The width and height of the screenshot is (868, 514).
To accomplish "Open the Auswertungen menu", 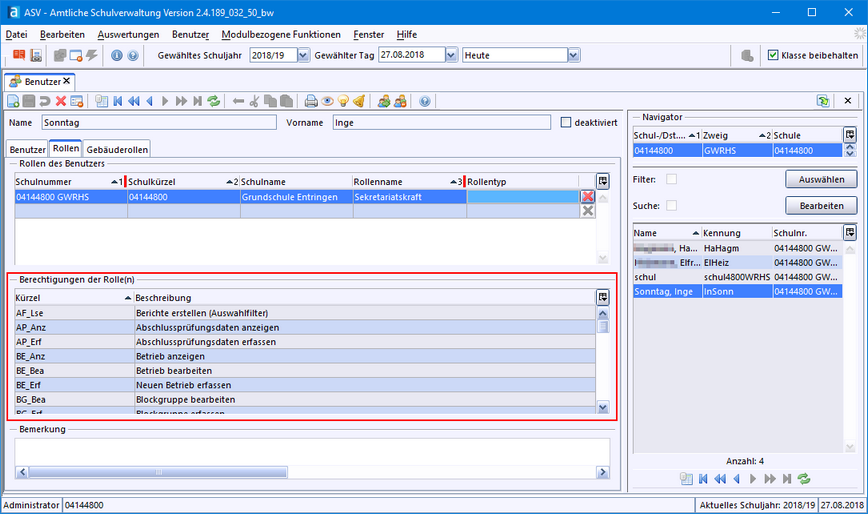I will coord(128,34).
